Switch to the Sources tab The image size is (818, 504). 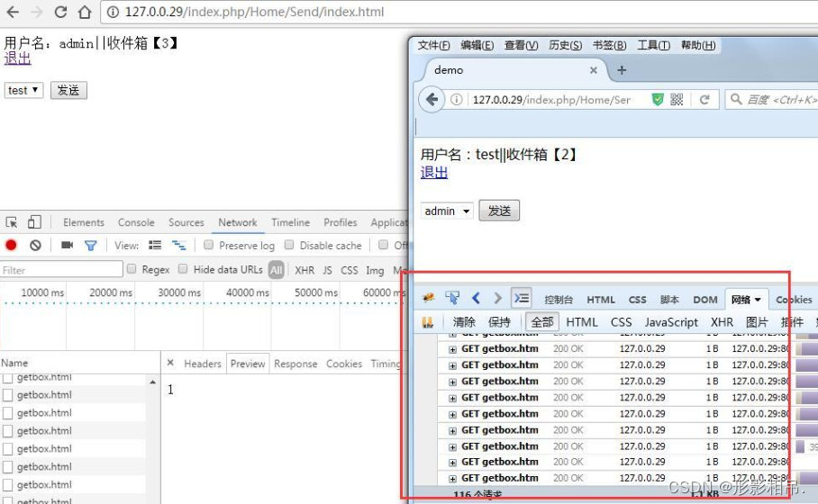click(x=186, y=222)
